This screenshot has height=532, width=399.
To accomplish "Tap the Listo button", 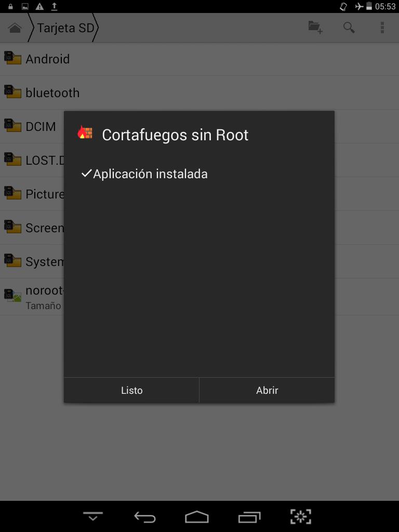I will [131, 390].
